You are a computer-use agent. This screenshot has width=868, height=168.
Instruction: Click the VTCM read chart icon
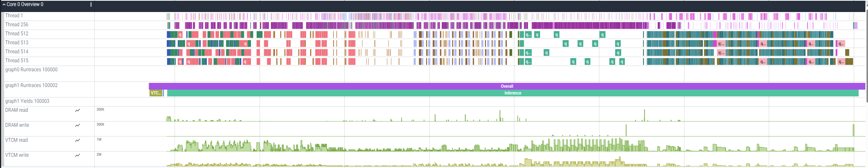pos(78,140)
